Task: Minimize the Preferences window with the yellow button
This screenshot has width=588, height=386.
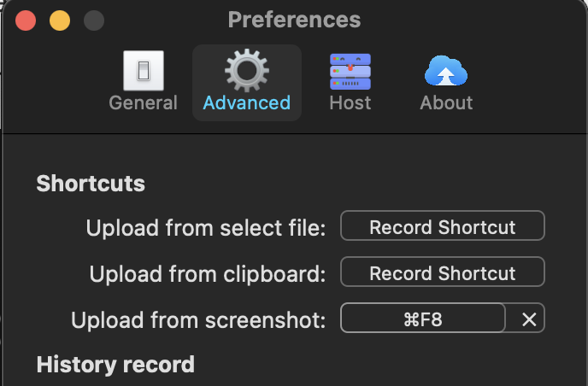Action: tap(60, 20)
